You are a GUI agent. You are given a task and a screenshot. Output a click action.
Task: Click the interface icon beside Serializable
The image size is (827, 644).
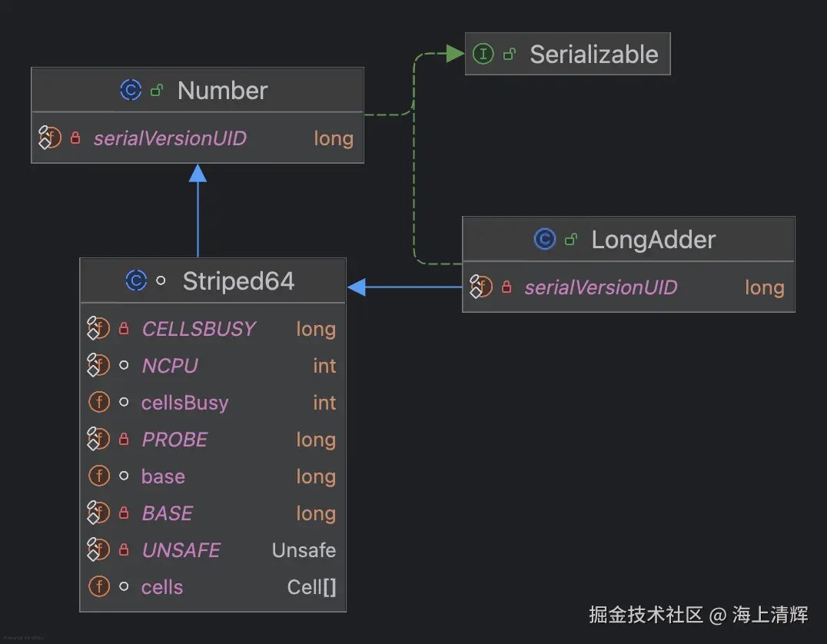482,54
